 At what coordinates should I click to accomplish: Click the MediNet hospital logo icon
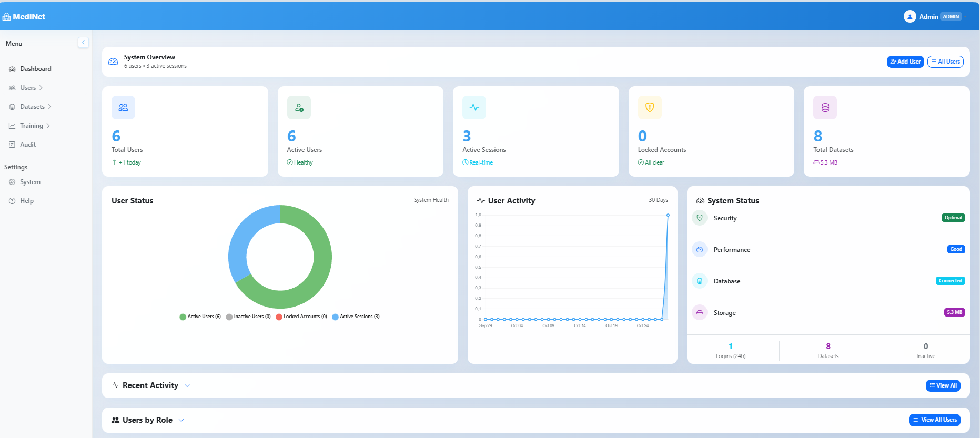click(x=6, y=17)
